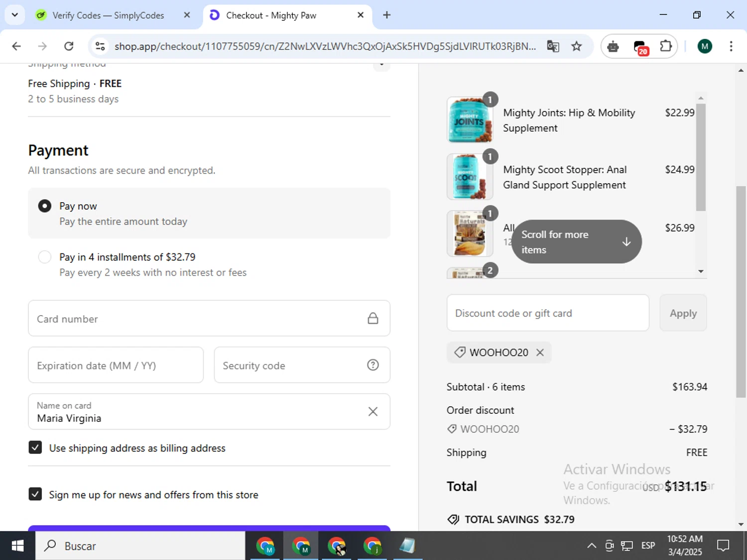Close the Verify Codes tab
Image resolution: width=747 pixels, height=560 pixels.
point(187,15)
